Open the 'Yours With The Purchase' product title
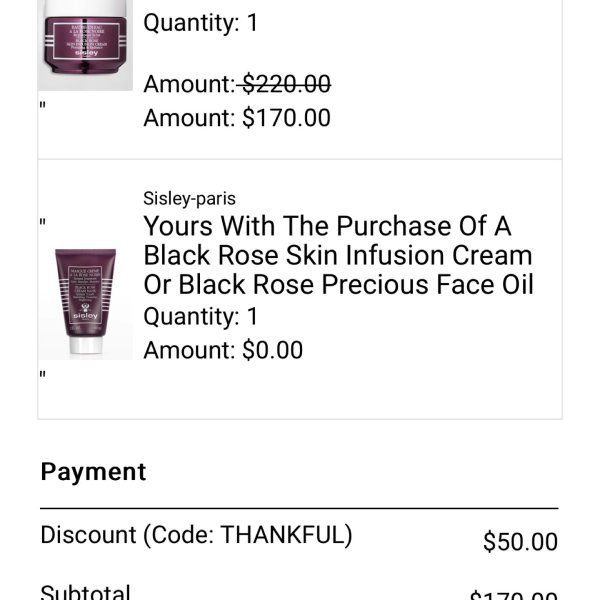The width and height of the screenshot is (600, 600). point(339,255)
